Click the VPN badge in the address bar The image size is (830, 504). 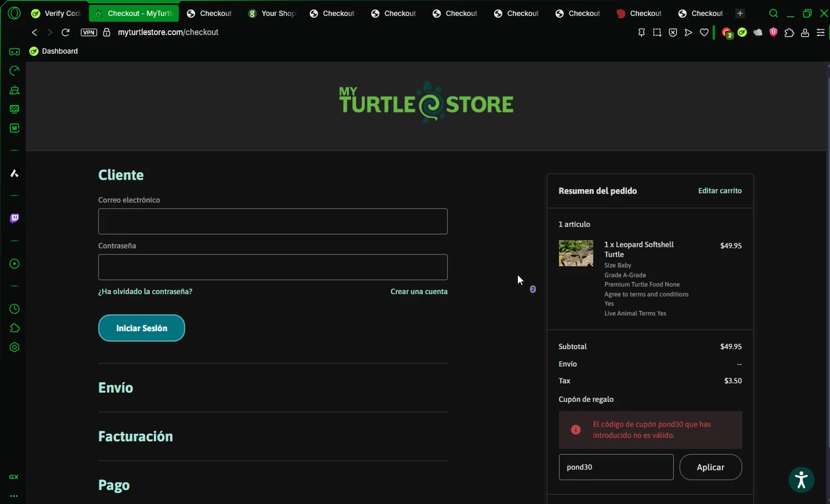[89, 33]
